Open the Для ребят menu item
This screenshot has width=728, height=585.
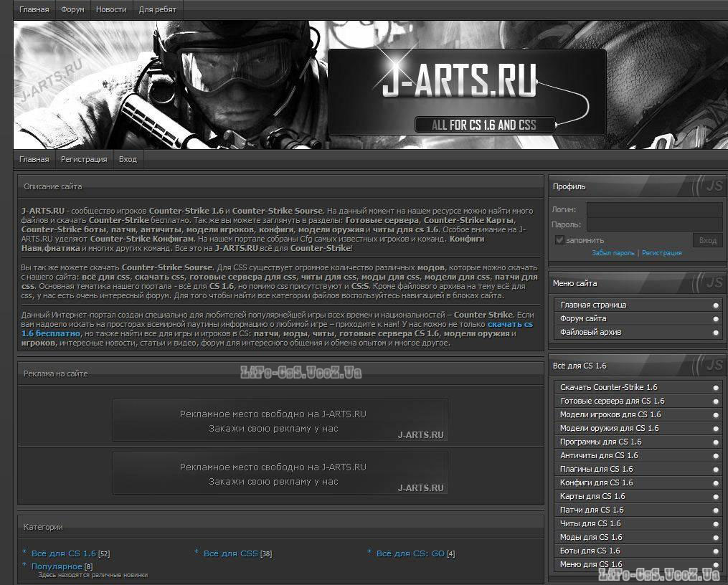157,9
